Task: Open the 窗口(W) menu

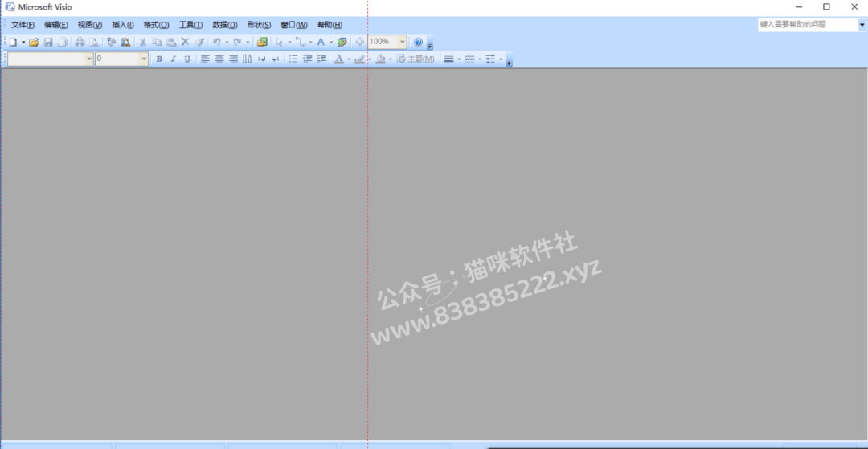Action: tap(294, 25)
